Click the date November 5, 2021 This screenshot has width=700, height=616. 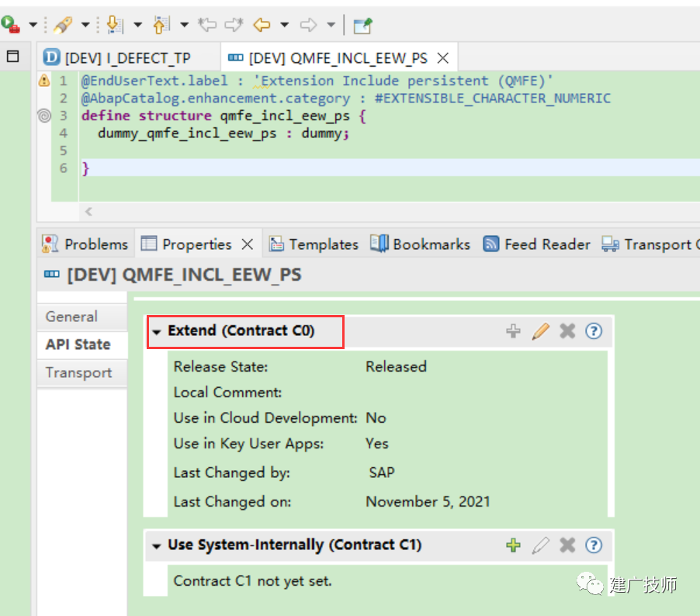click(x=428, y=502)
